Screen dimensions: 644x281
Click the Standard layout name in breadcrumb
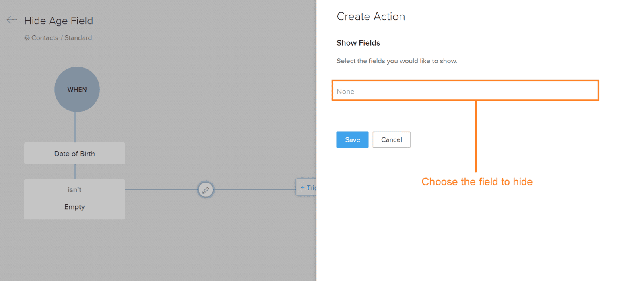click(x=78, y=38)
